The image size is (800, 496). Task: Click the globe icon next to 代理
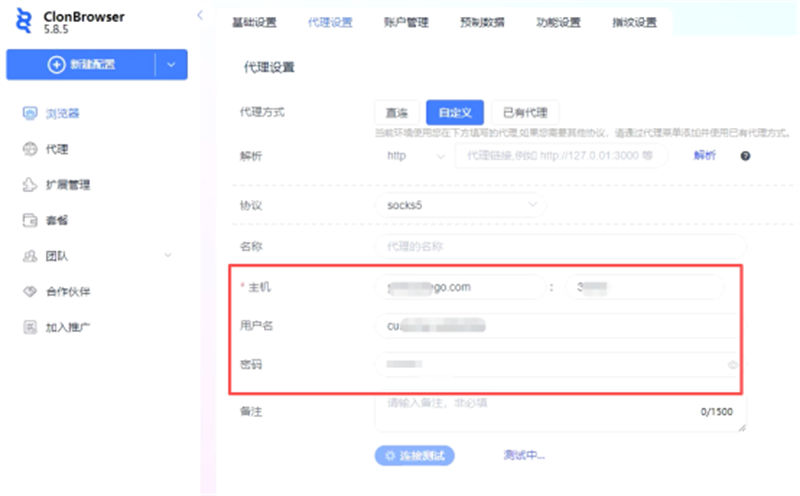30,149
